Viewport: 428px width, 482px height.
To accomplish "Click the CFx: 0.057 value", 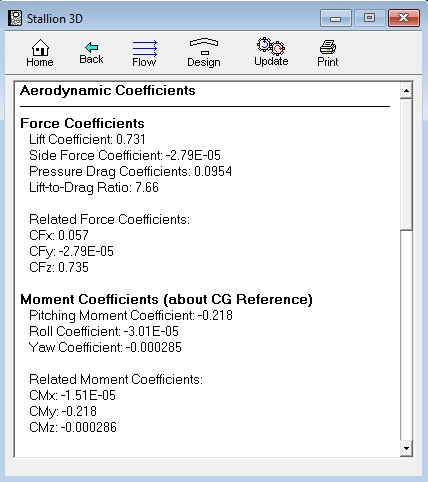I will 59,235.
